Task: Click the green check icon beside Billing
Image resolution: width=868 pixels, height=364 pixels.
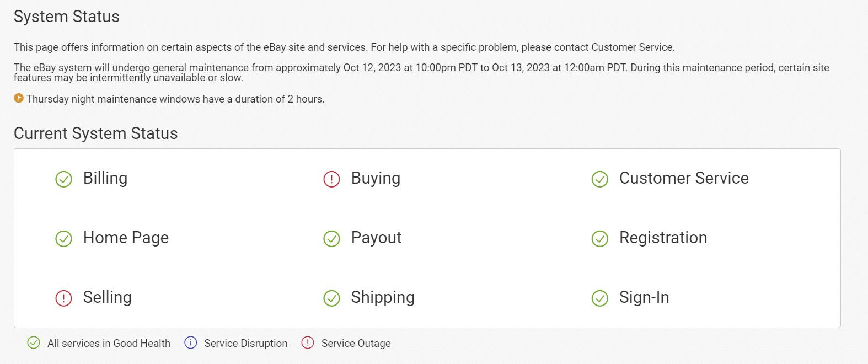Action: pos(64,179)
